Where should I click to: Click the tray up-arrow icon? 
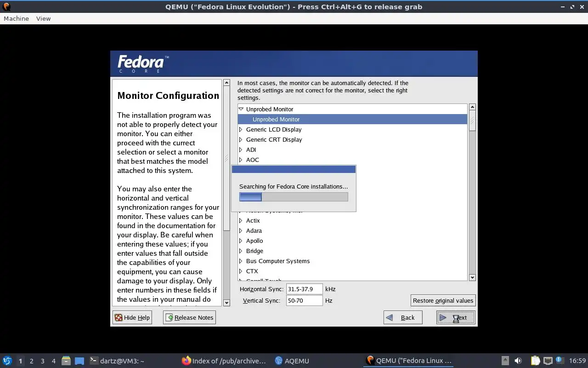coord(505,361)
